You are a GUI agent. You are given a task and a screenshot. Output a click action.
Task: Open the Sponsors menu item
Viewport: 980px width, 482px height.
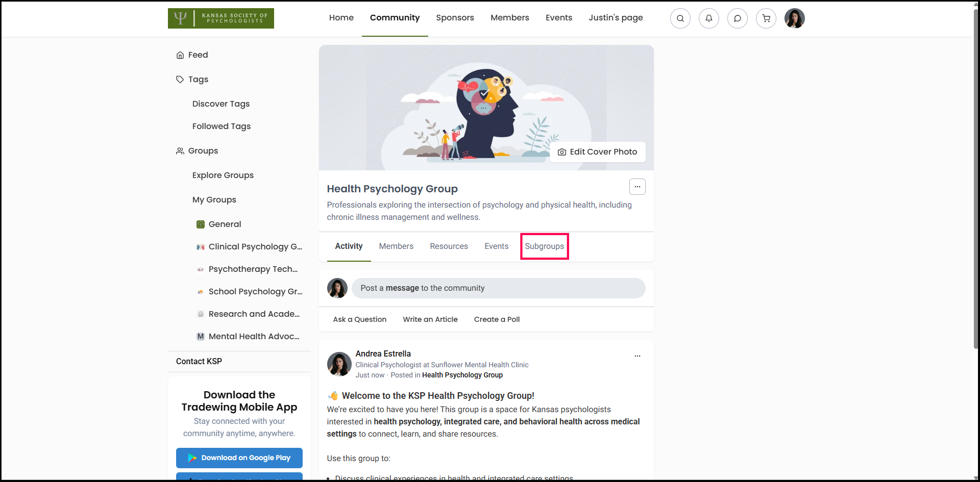pyautogui.click(x=455, y=18)
